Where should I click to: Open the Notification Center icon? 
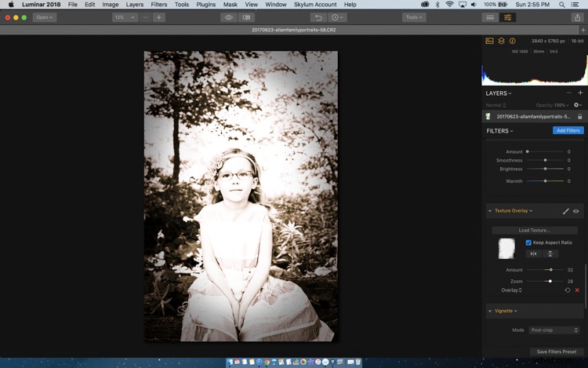[x=575, y=5]
